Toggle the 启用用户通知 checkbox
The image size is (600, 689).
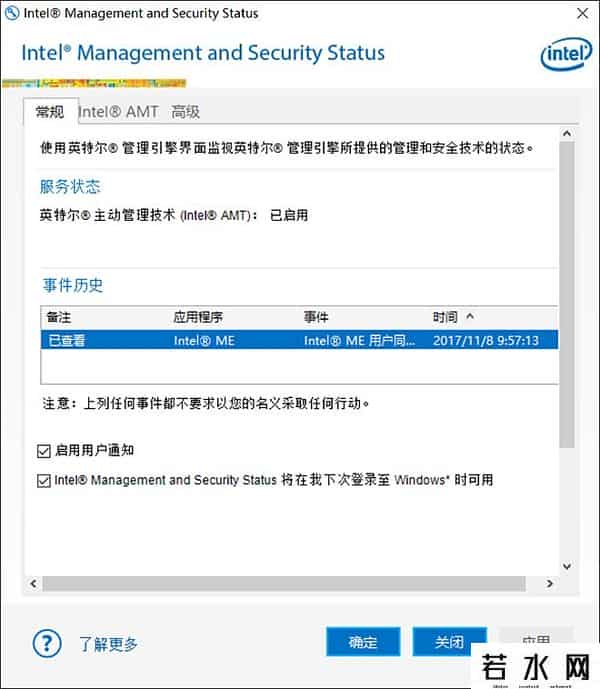tap(43, 451)
